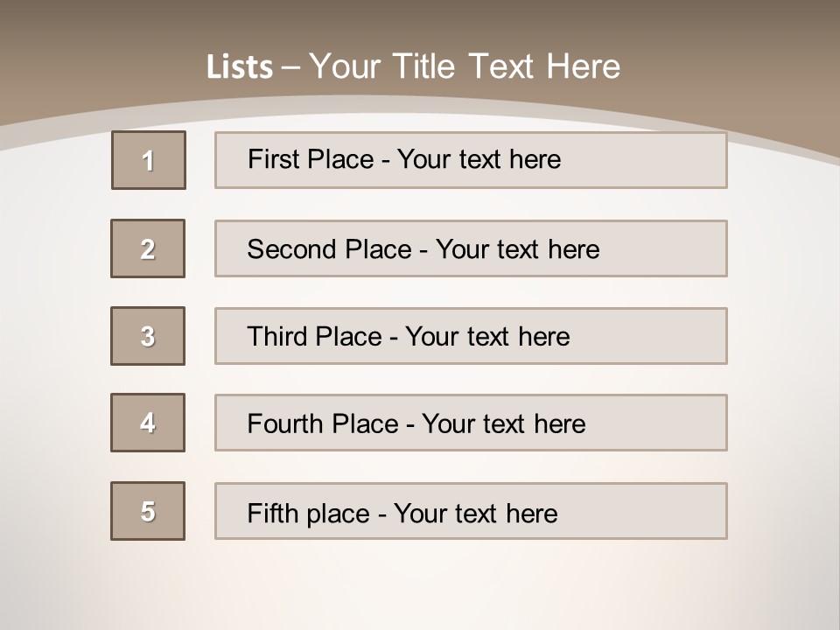Viewport: 840px width, 630px height.
Task: Click the number 3 square
Action: tap(148, 336)
